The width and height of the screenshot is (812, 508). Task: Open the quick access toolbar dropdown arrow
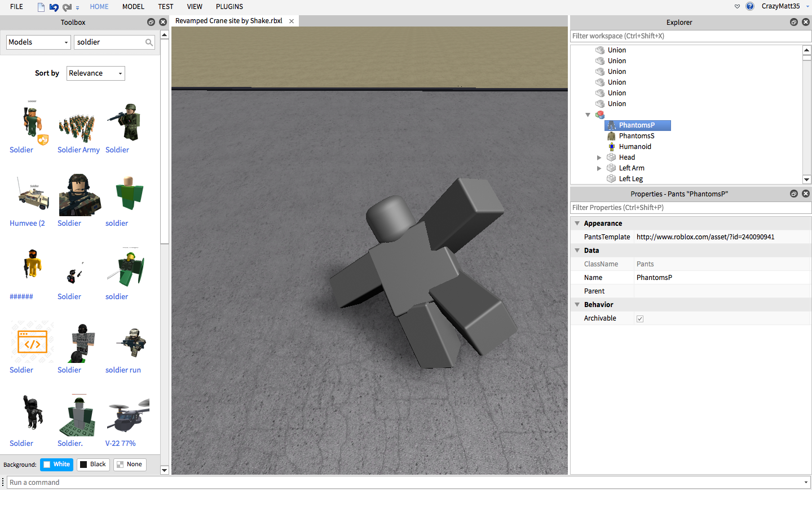pyautogui.click(x=77, y=7)
